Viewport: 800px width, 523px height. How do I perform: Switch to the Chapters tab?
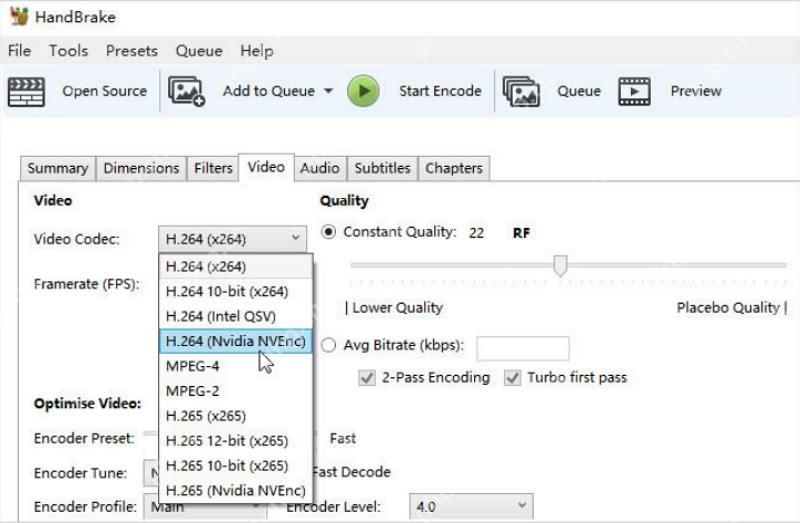pyautogui.click(x=454, y=168)
